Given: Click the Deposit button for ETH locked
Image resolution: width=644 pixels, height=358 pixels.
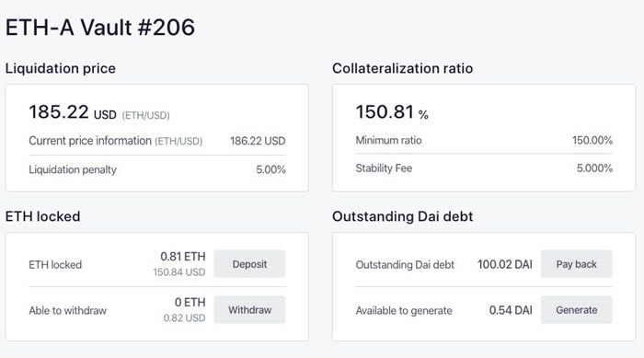Looking at the screenshot, I should pos(249,264).
